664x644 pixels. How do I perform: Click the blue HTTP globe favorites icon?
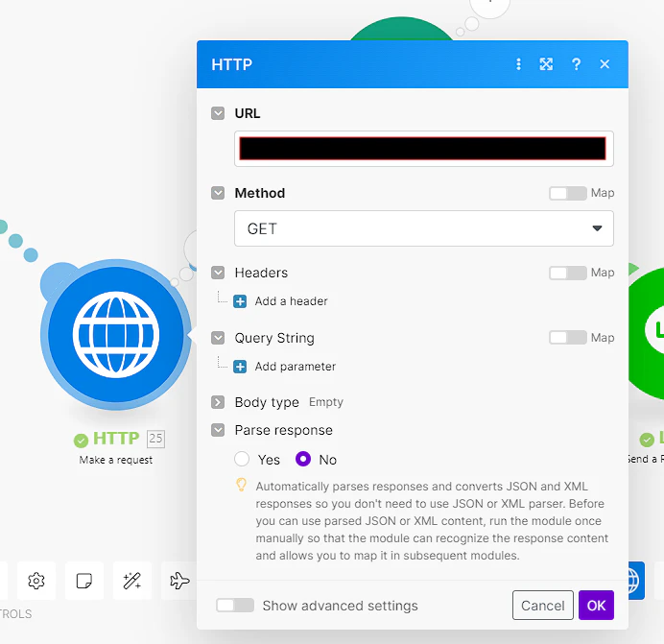click(636, 581)
